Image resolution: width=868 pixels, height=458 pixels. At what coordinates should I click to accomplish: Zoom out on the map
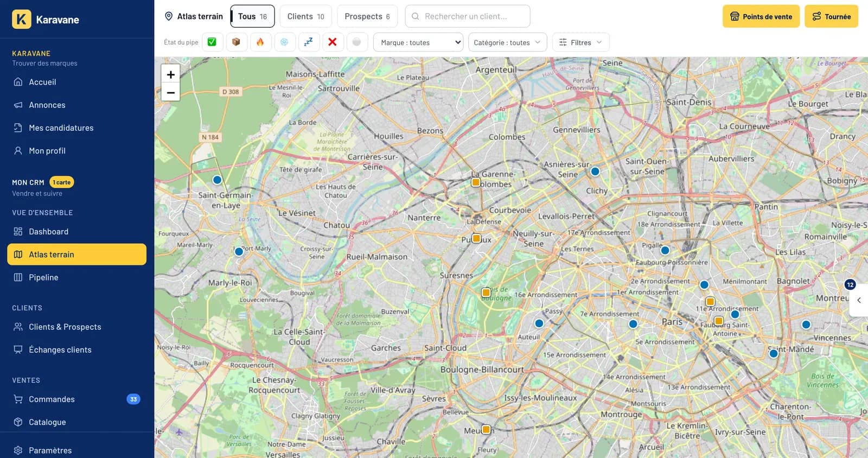[x=170, y=92]
